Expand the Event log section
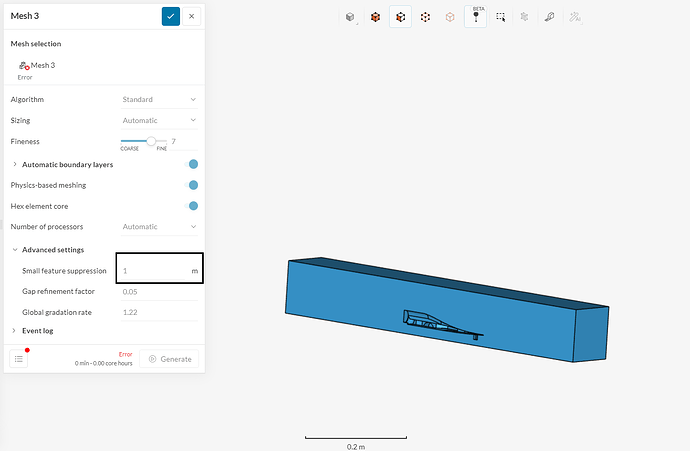 click(15, 330)
